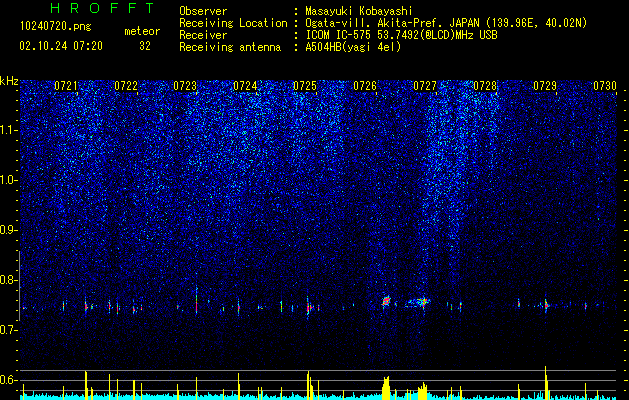The height and width of the screenshot is (400, 629).
Task: Click the 0.8 frequency axis label
Action: (9, 280)
